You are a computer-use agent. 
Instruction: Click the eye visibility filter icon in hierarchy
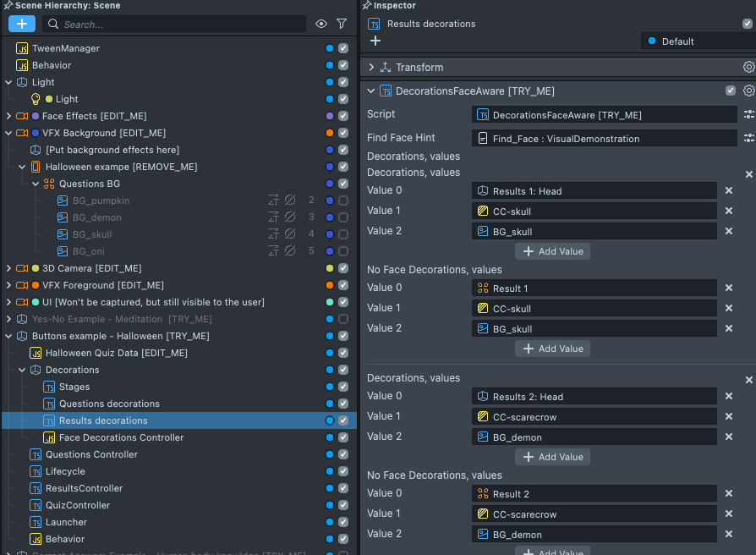coord(321,25)
